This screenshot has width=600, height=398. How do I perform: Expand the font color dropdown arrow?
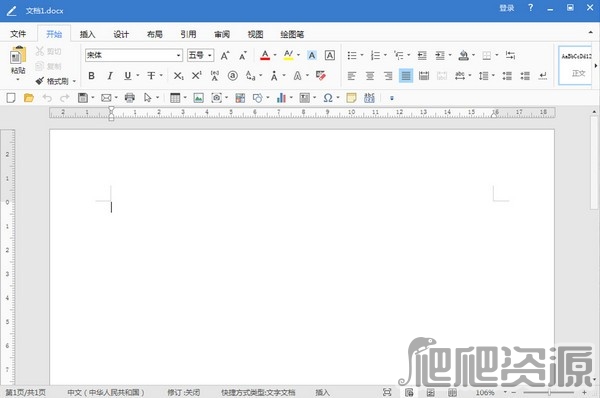click(275, 55)
